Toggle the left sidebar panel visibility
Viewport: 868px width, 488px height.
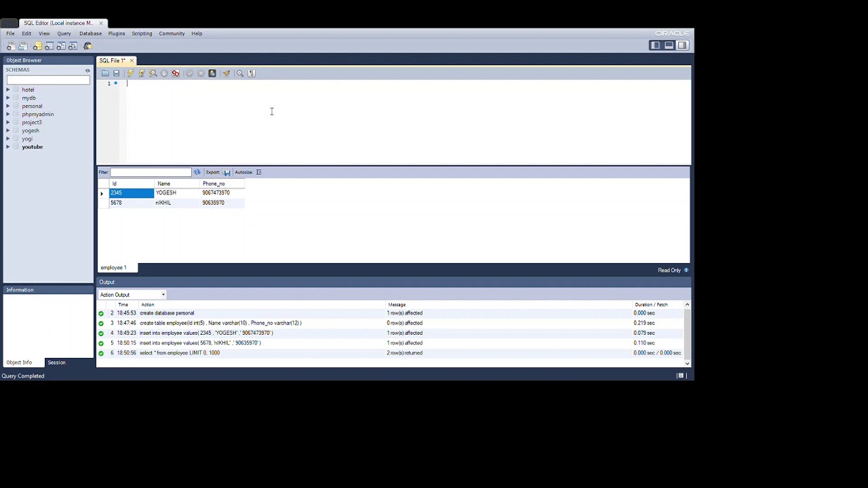click(655, 45)
